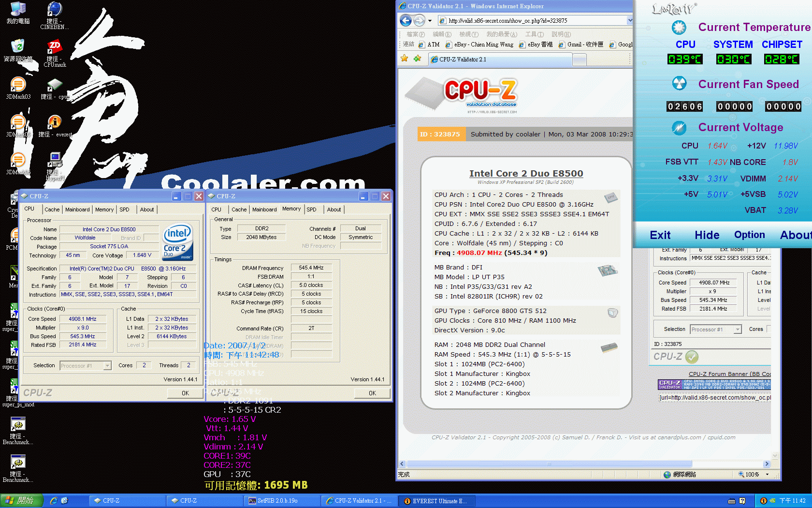Select the Mainboard tab in the CPU-Z Processor window
This screenshot has width=812, height=508.
click(x=77, y=209)
